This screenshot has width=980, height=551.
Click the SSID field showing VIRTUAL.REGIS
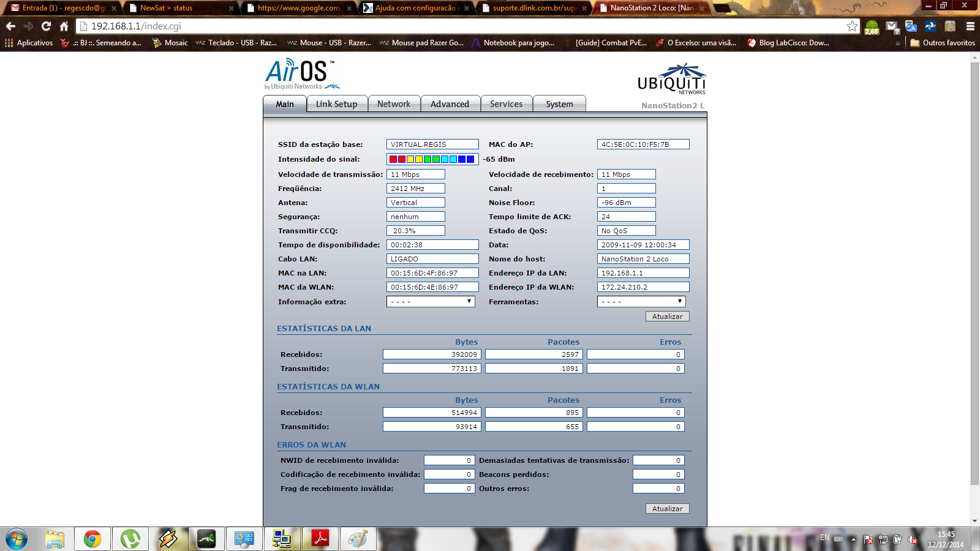point(432,144)
